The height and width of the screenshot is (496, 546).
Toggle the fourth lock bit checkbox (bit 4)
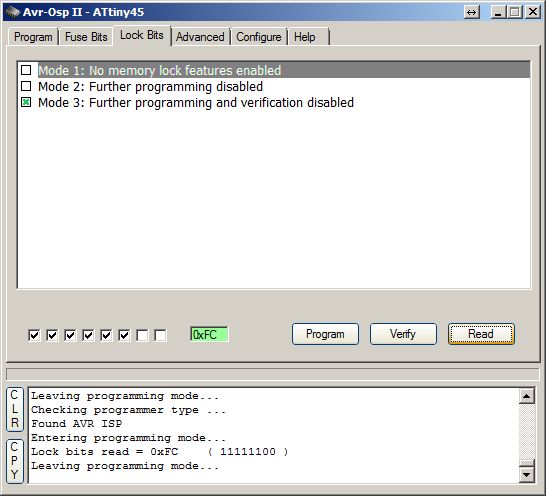tap(88, 335)
